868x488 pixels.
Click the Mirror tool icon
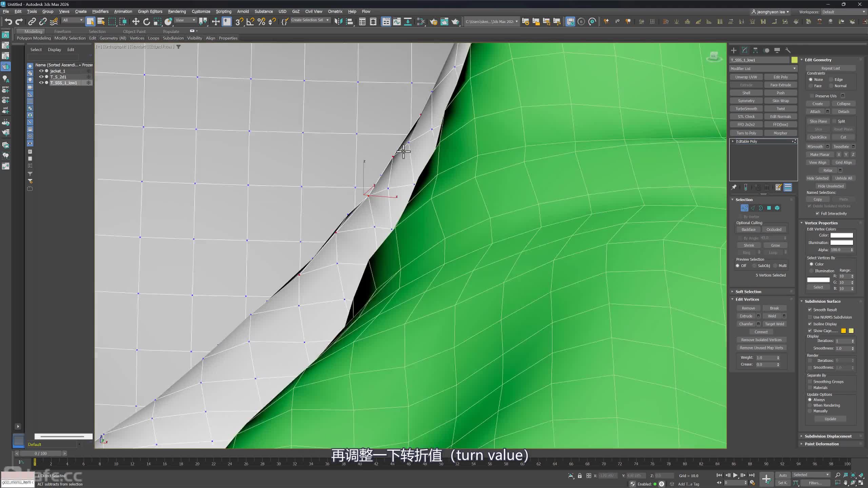click(x=338, y=22)
